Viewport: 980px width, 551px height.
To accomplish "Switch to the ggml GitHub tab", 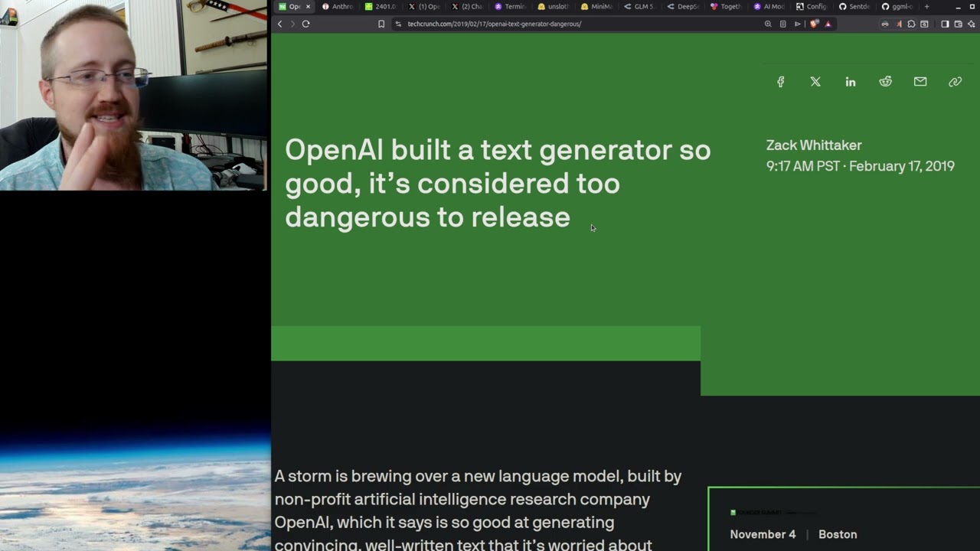I will point(898,7).
